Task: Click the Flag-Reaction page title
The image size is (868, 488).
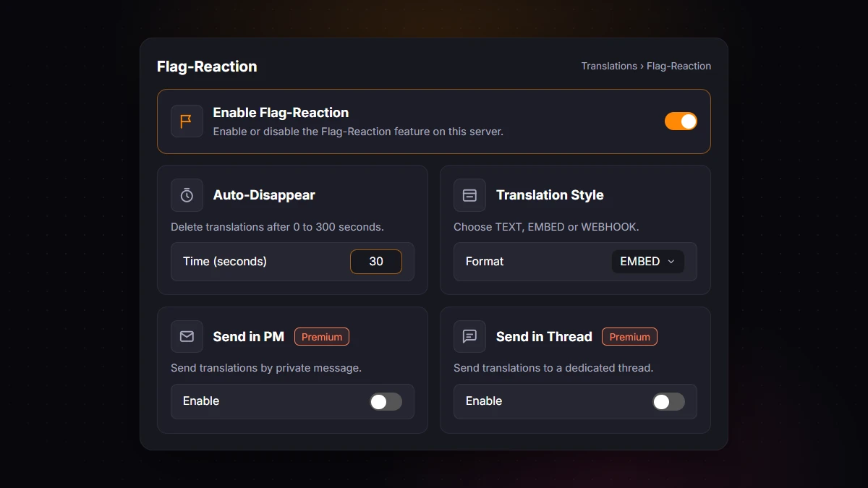Action: tap(207, 67)
